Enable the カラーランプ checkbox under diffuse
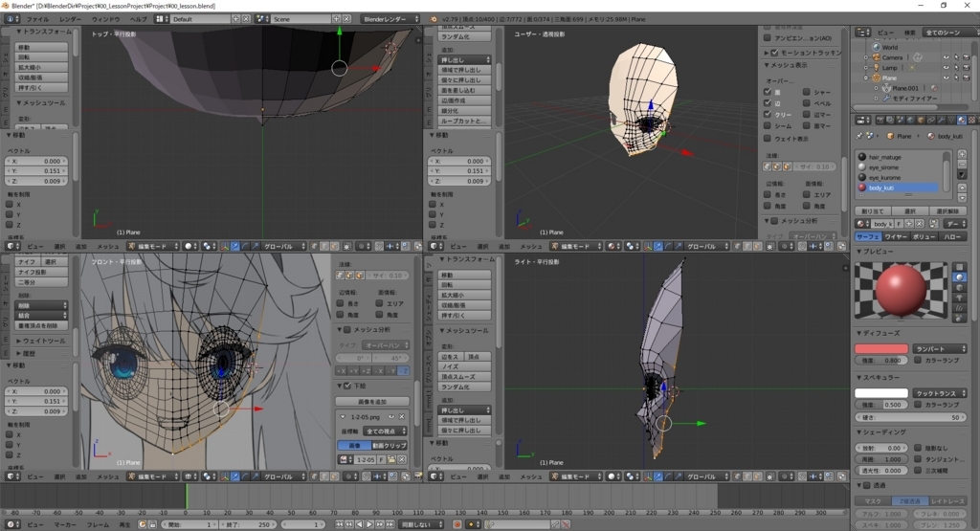 click(x=918, y=361)
